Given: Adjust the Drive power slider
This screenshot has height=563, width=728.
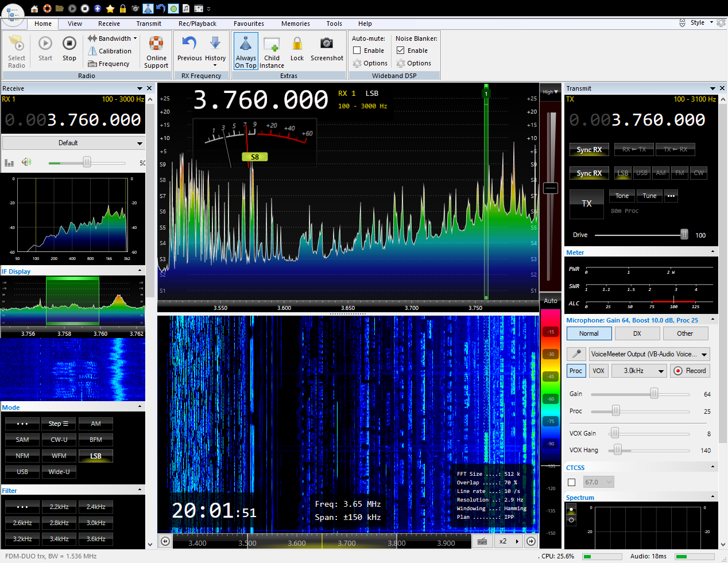Looking at the screenshot, I should tap(684, 235).
